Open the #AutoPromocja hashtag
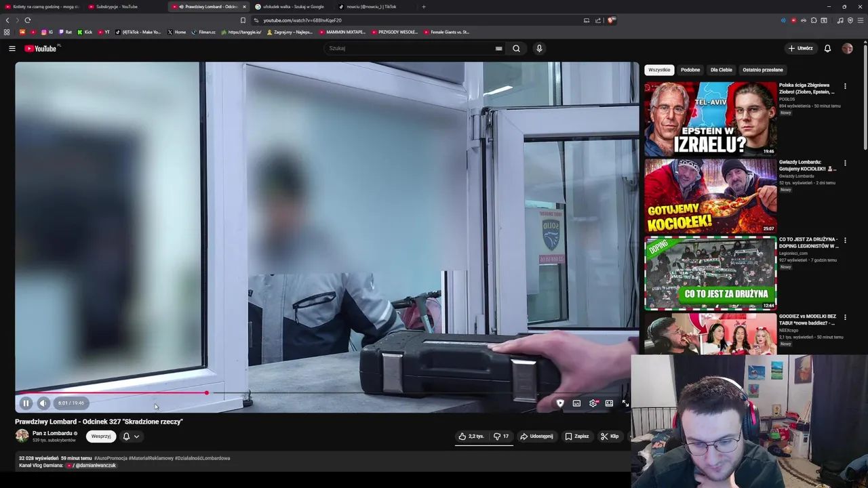 click(110, 458)
